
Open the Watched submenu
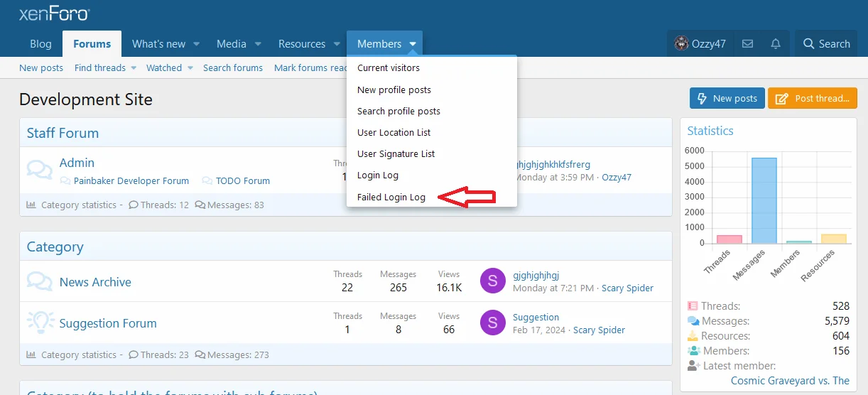[x=169, y=68]
